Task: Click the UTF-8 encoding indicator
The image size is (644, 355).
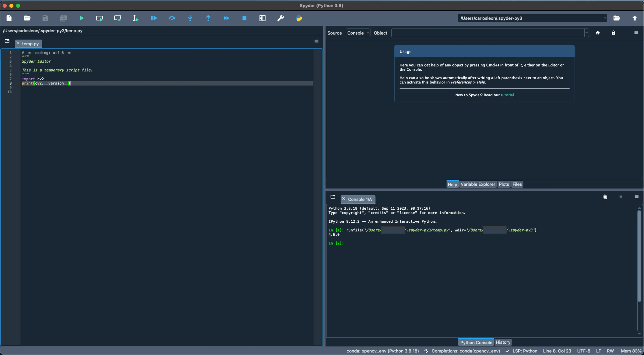Action: tap(584, 351)
